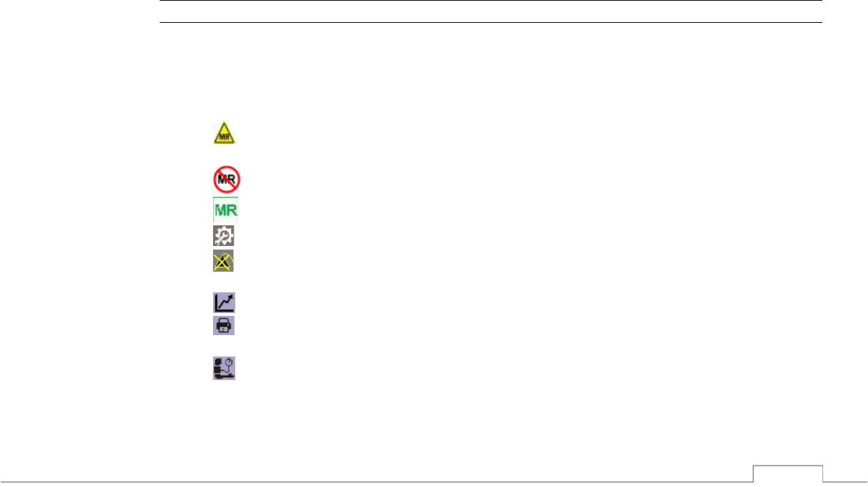Choose the triangle symbol labeled MR
Screen dimensions: 868x487
coord(225,134)
